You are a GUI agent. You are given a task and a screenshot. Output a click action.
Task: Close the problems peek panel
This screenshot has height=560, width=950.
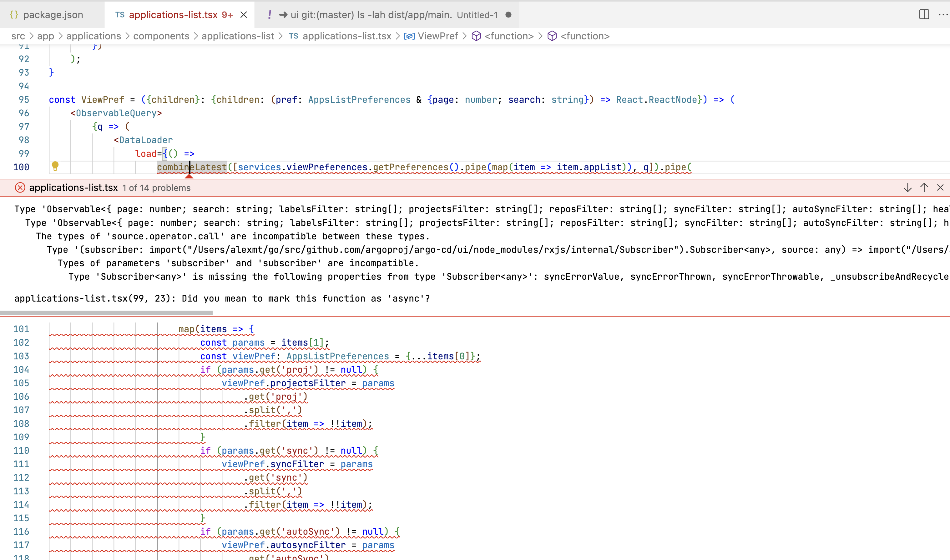pyautogui.click(x=940, y=187)
